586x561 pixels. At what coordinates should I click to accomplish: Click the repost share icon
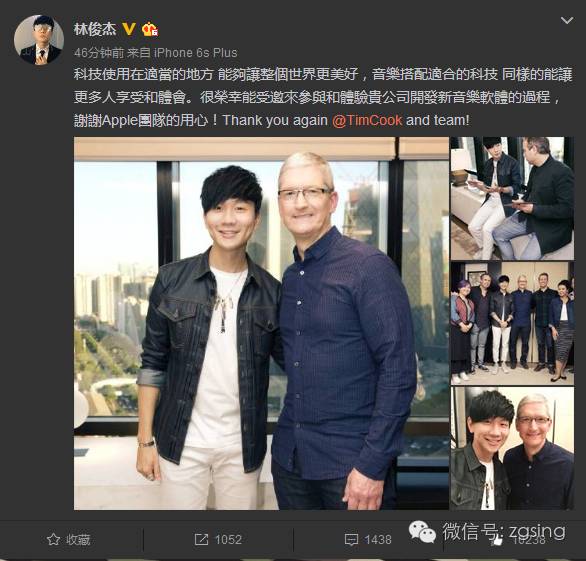(x=201, y=539)
